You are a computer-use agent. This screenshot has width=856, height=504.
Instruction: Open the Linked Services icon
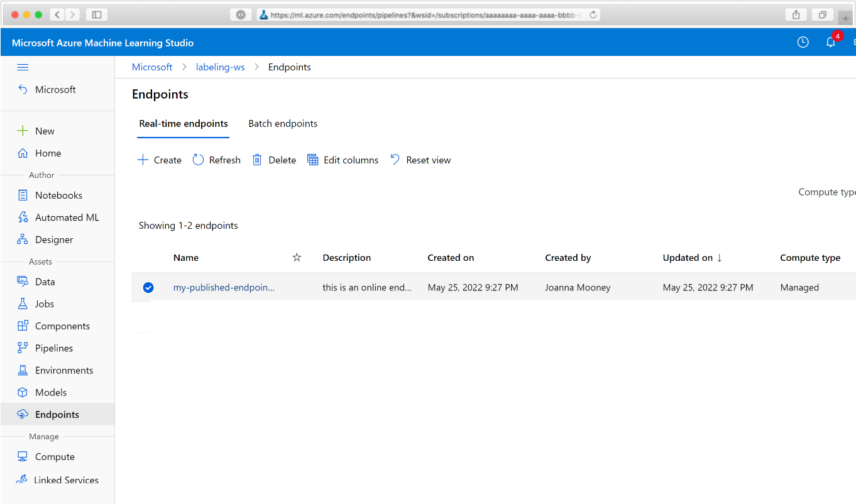[23, 479]
